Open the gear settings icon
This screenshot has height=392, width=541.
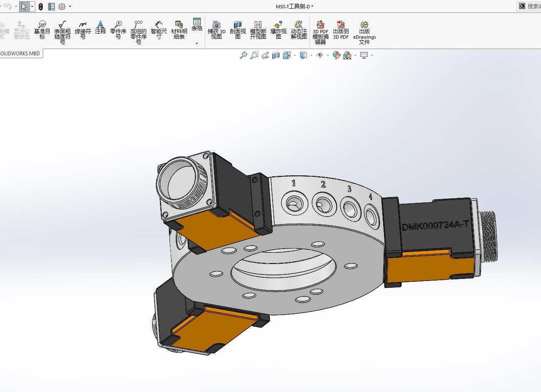62,7
